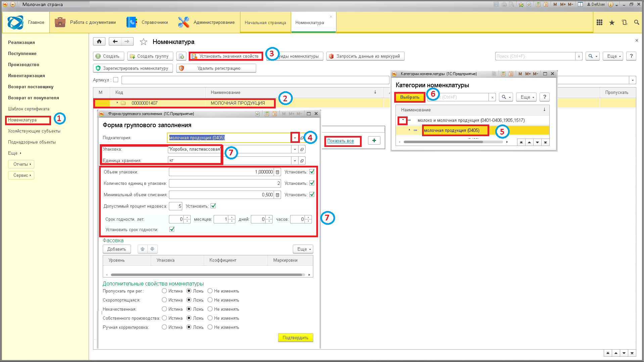Expand the Упаковка dropdown list
This screenshot has width=644, height=362.
[295, 150]
